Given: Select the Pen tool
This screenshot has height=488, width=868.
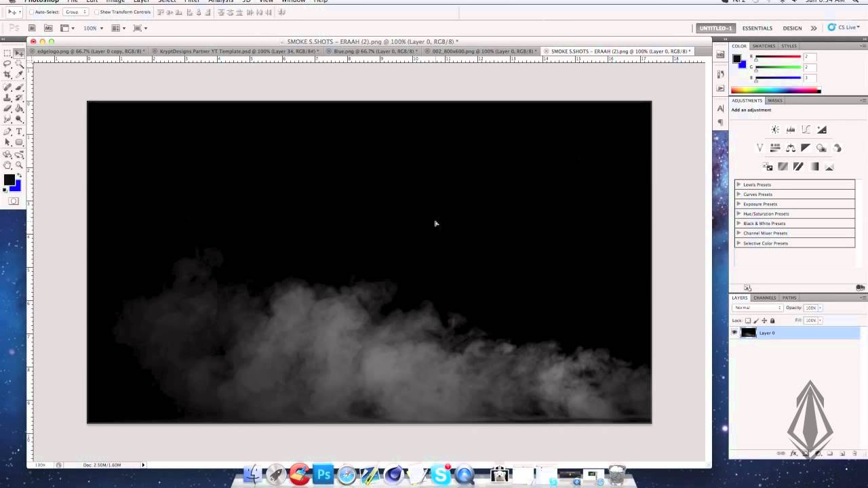Looking at the screenshot, I should coord(7,131).
